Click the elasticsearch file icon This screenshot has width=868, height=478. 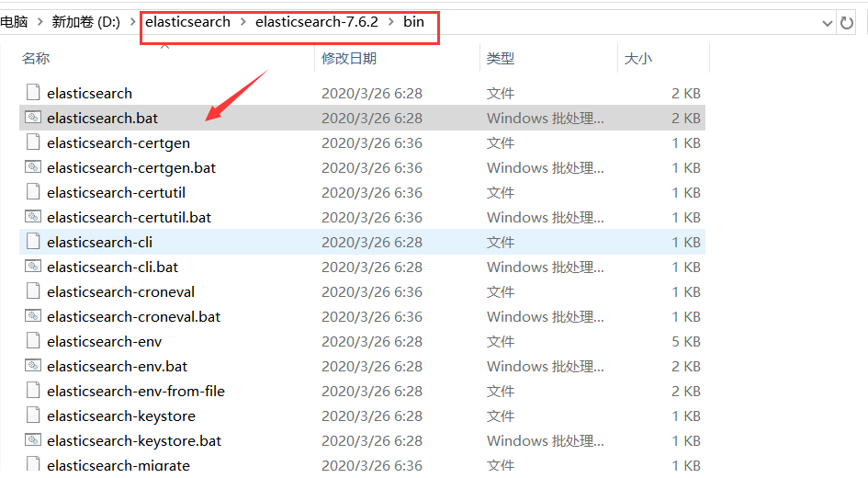33,93
